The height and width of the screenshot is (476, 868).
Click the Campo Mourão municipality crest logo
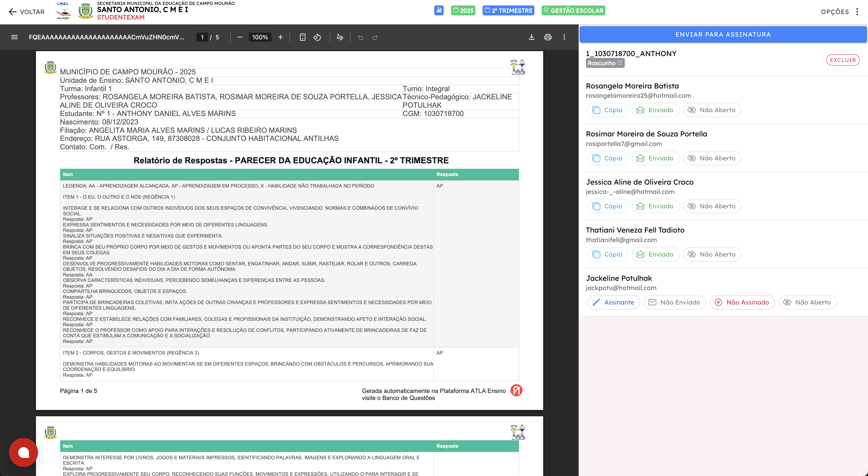click(86, 11)
